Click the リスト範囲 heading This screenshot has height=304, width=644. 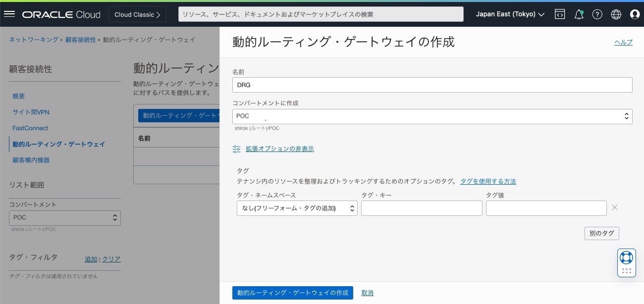26,185
